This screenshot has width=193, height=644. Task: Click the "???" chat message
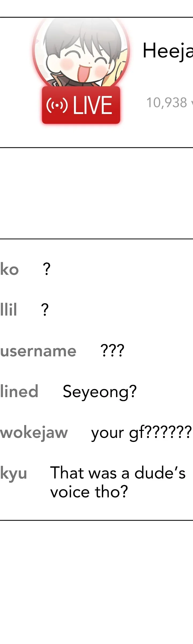pos(112,350)
